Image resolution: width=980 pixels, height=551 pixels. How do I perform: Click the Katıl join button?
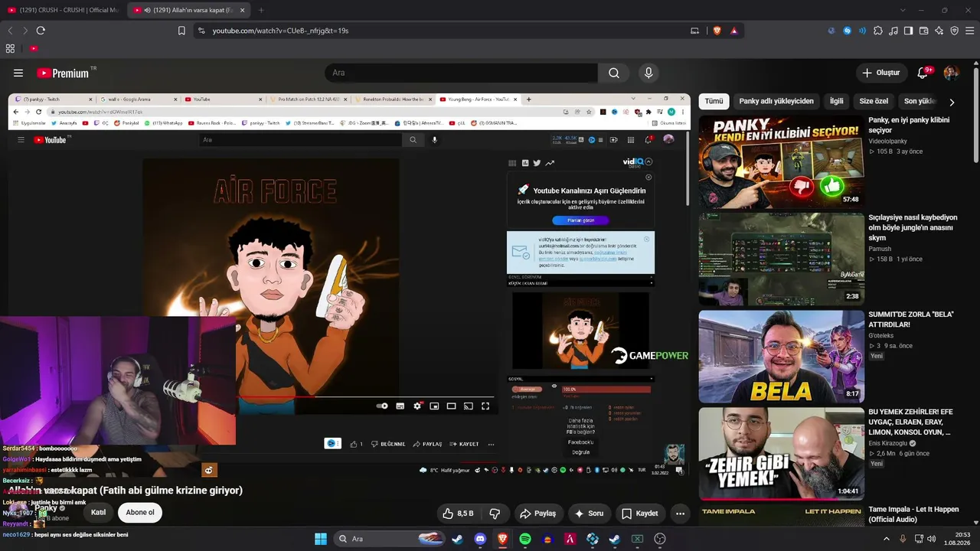99,513
